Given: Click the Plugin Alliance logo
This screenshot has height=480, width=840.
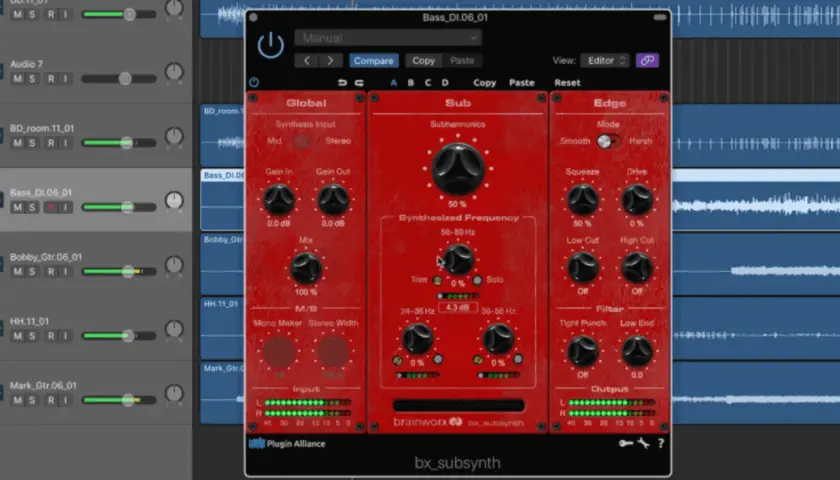Looking at the screenshot, I should (x=287, y=444).
